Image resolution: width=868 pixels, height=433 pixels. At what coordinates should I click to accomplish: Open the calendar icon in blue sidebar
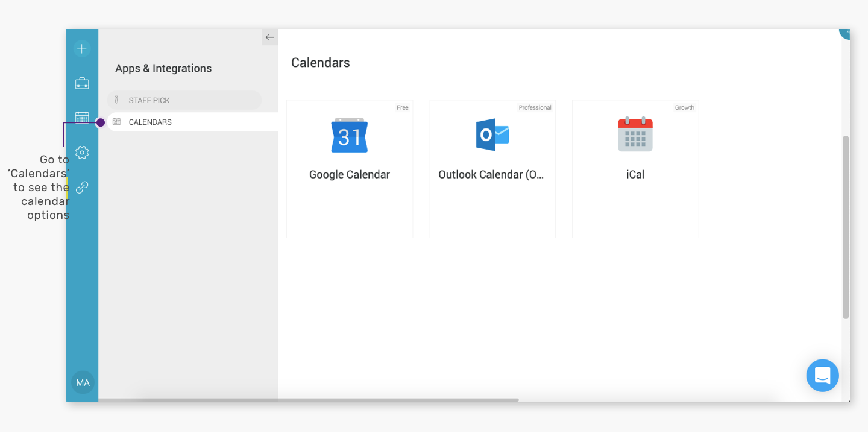point(82,117)
